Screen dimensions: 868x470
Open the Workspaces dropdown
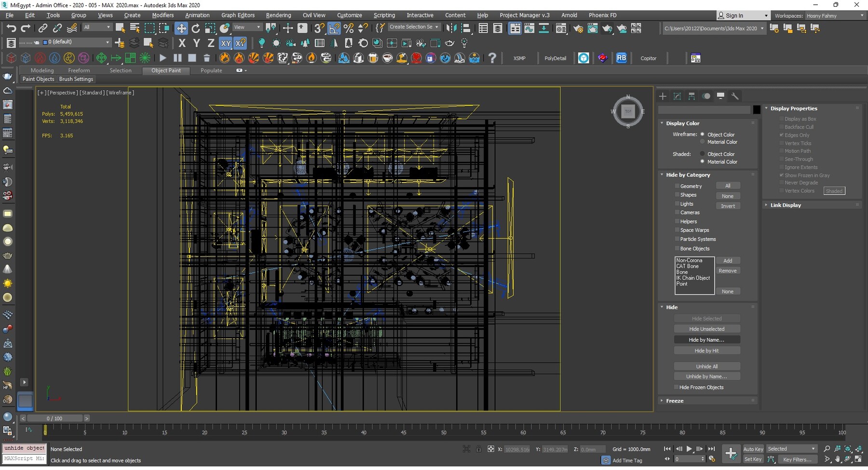click(x=835, y=16)
